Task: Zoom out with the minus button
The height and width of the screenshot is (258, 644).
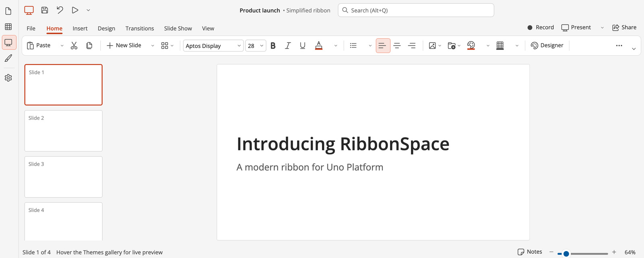Action: (x=551, y=252)
